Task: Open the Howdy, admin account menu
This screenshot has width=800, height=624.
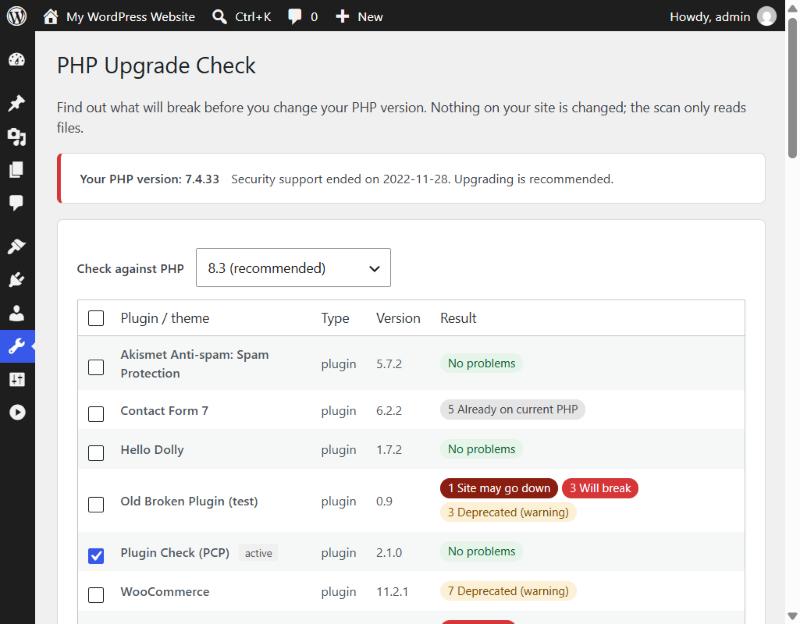Action: tap(710, 17)
